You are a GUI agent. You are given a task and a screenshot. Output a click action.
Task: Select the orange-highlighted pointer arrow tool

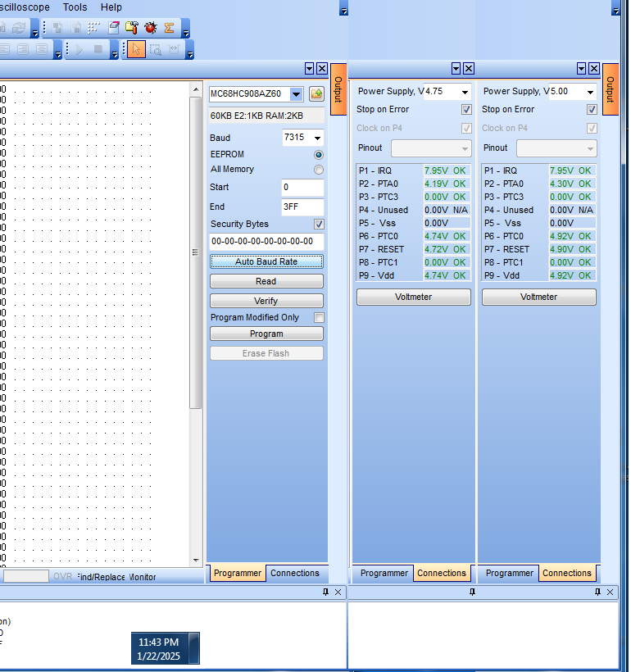tap(136, 49)
